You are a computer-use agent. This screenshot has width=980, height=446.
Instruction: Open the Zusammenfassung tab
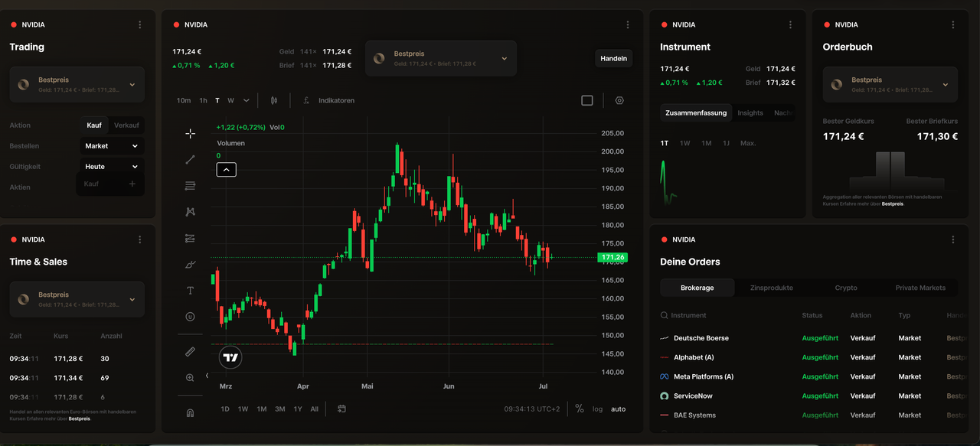point(696,113)
